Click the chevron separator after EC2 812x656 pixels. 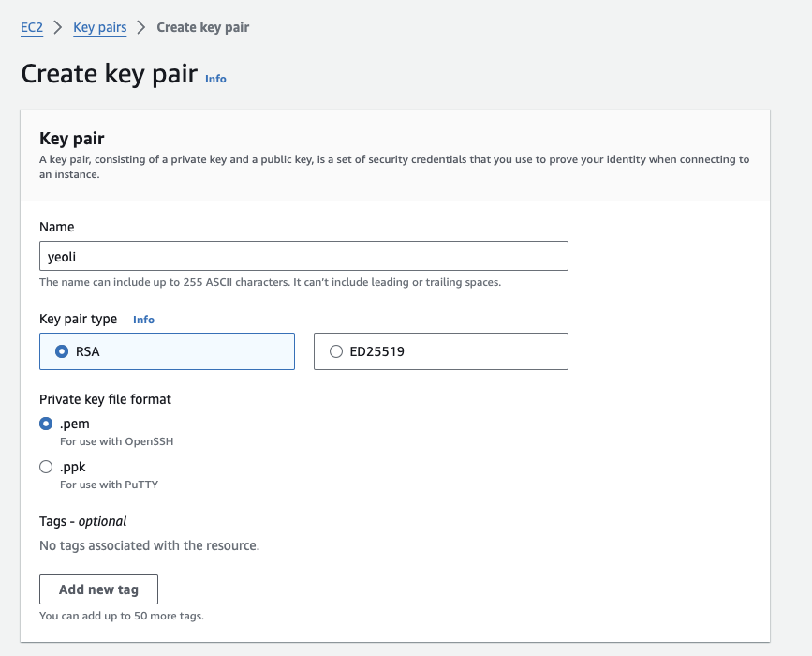tap(58, 27)
